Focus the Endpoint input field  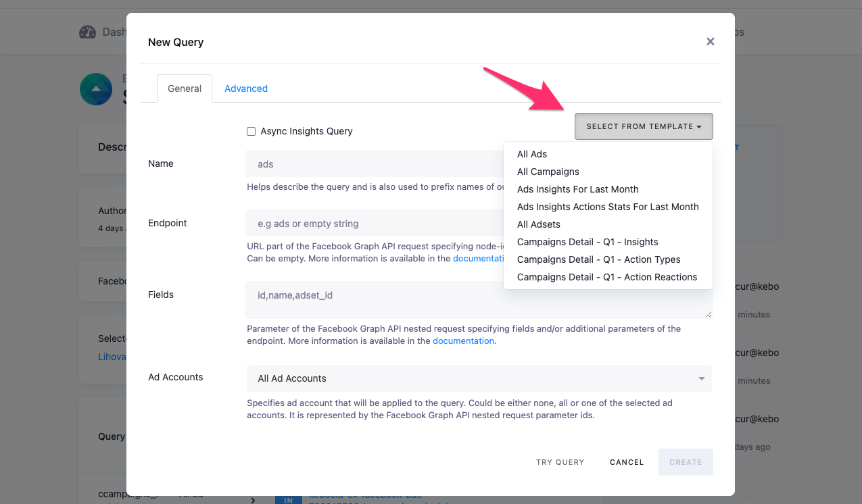375,223
